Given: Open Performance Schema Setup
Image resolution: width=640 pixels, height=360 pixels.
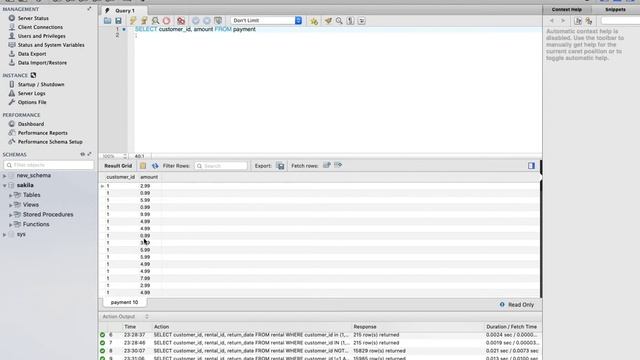Looking at the screenshot, I should click(50, 142).
